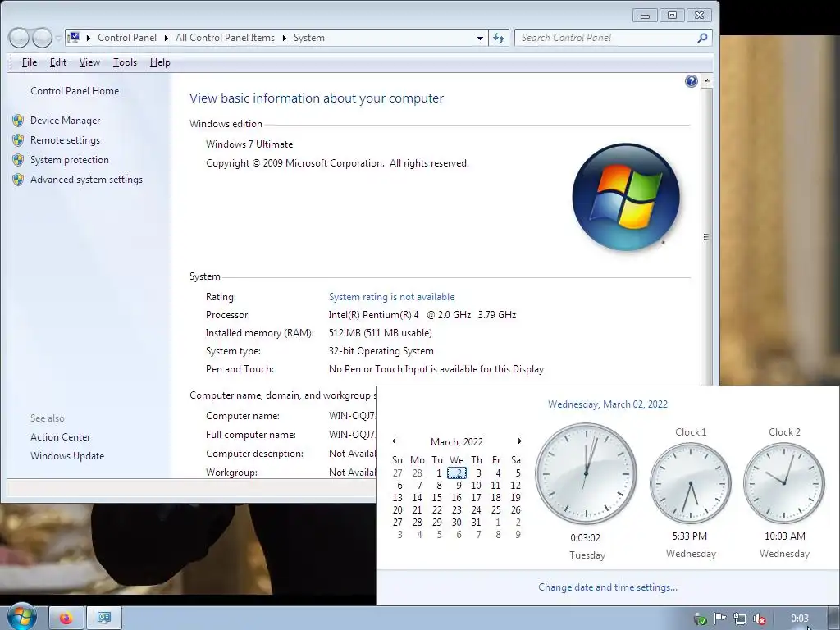Click the Clock 2 analog face

tap(783, 483)
